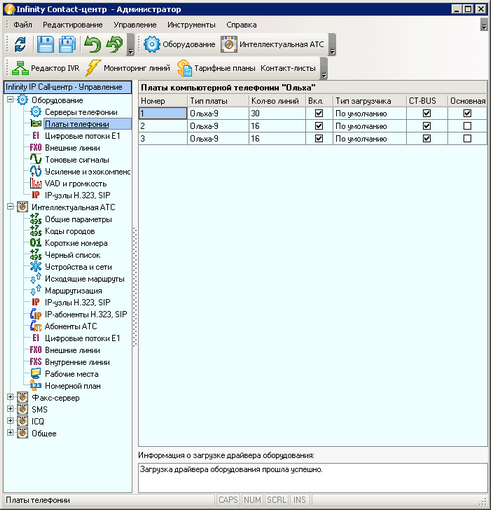This screenshot has height=510, width=491.
Task: Open Устройства и сети snowflake icon
Action: [x=36, y=267]
